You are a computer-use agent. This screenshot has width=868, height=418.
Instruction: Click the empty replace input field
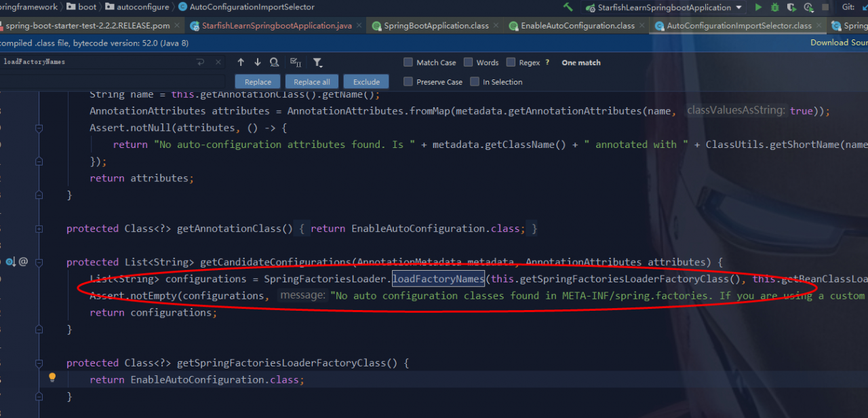click(113, 81)
